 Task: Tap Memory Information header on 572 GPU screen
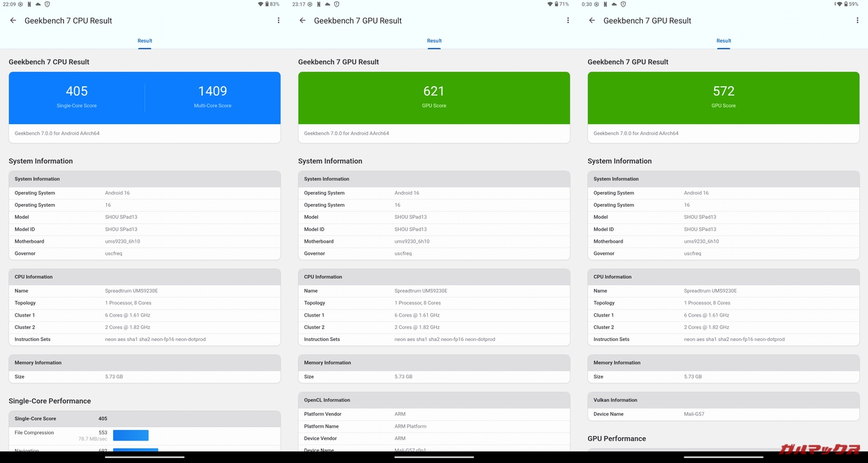coord(724,363)
